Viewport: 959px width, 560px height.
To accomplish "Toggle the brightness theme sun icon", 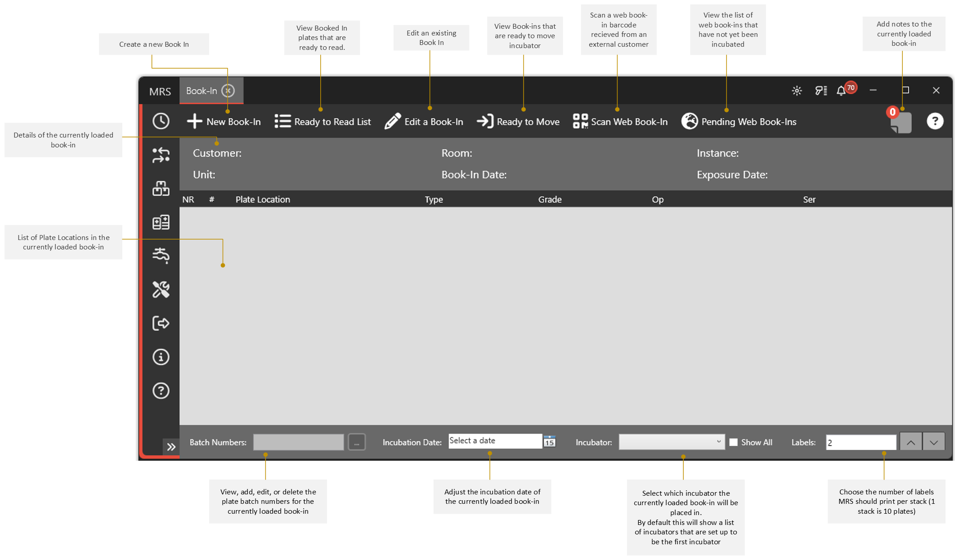I will [797, 91].
